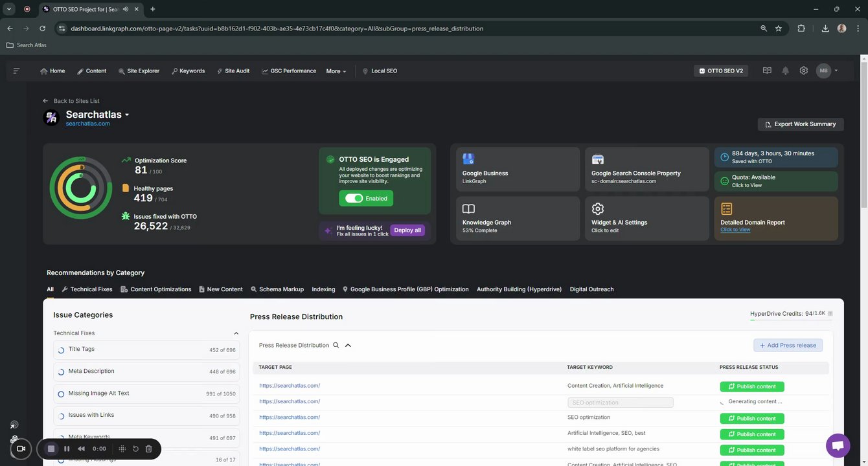The image size is (868, 466).
Task: Open the Keywords menu item
Action: point(188,71)
